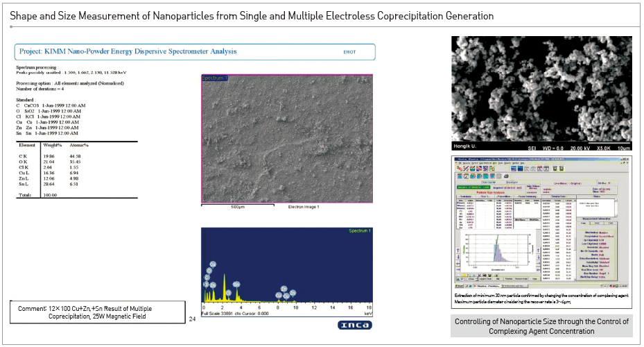Click the slide title Shape and Size Measurement

(252, 16)
